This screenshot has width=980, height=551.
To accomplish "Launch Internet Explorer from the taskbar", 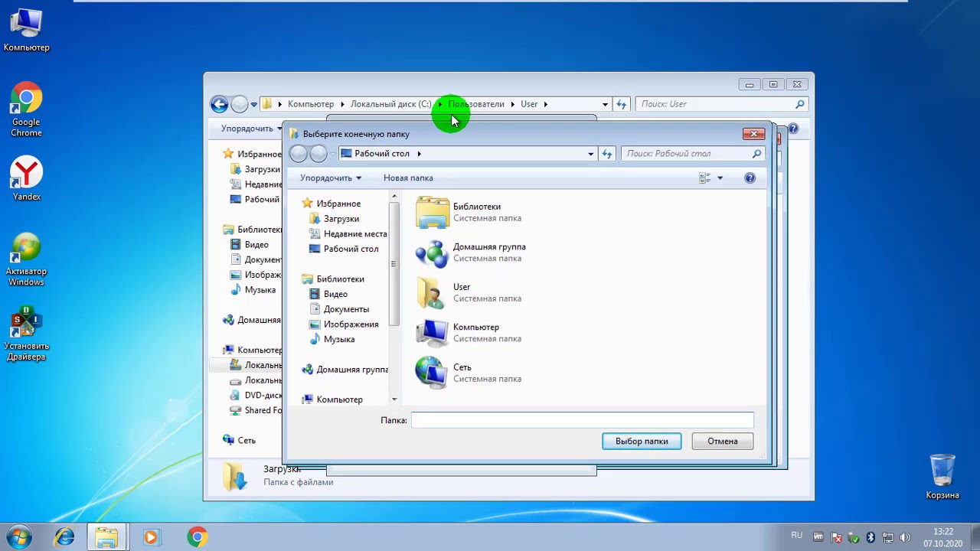I will (64, 537).
